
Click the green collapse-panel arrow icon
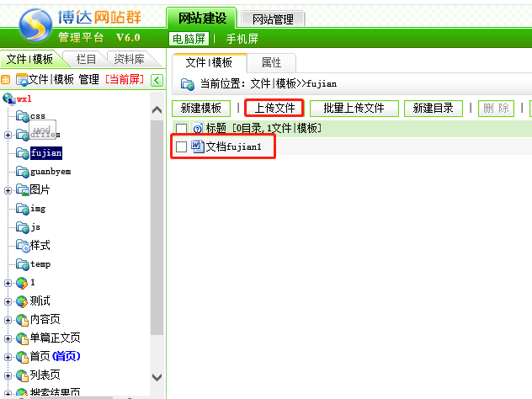157,80
